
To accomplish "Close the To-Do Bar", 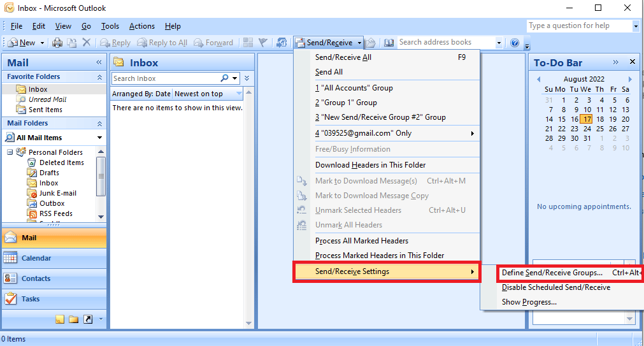I will tap(633, 62).
